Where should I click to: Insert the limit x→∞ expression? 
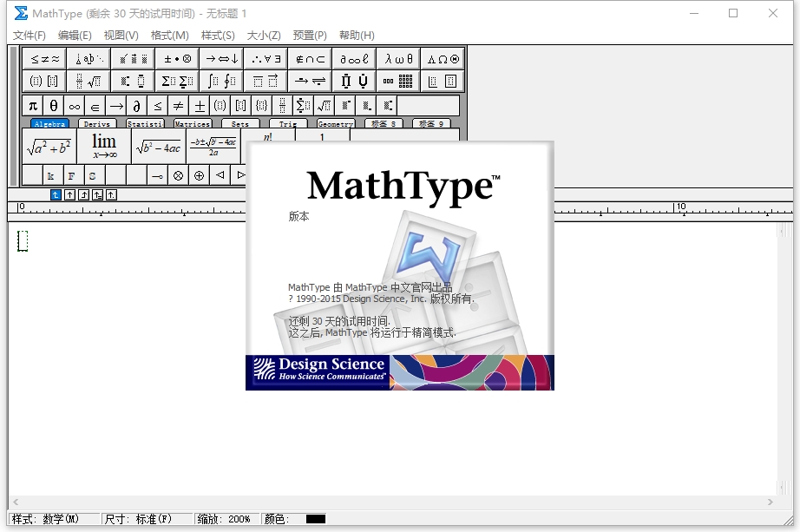[104, 147]
